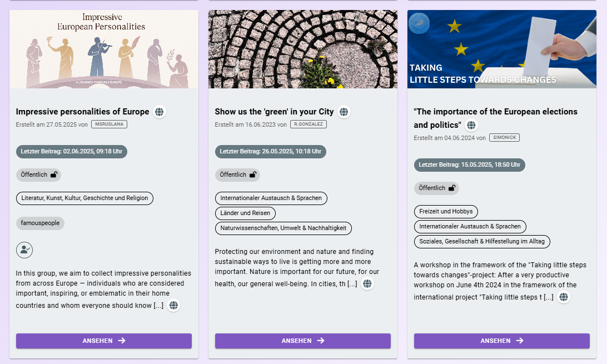Click globe icon next to 'green' City title
The height and width of the screenshot is (364, 607).
[x=344, y=112]
